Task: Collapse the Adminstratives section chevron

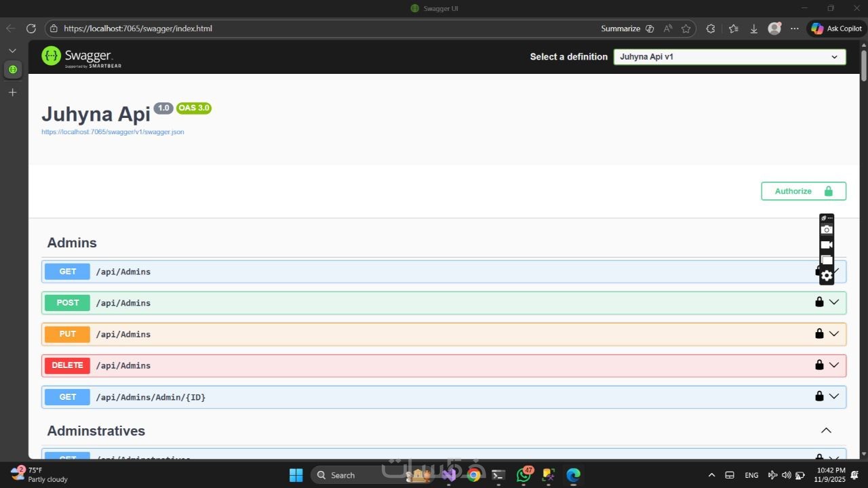Action: [x=826, y=430]
